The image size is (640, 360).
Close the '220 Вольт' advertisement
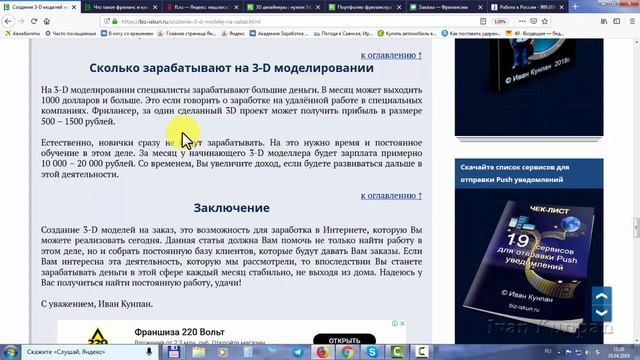pyautogui.click(x=402, y=323)
